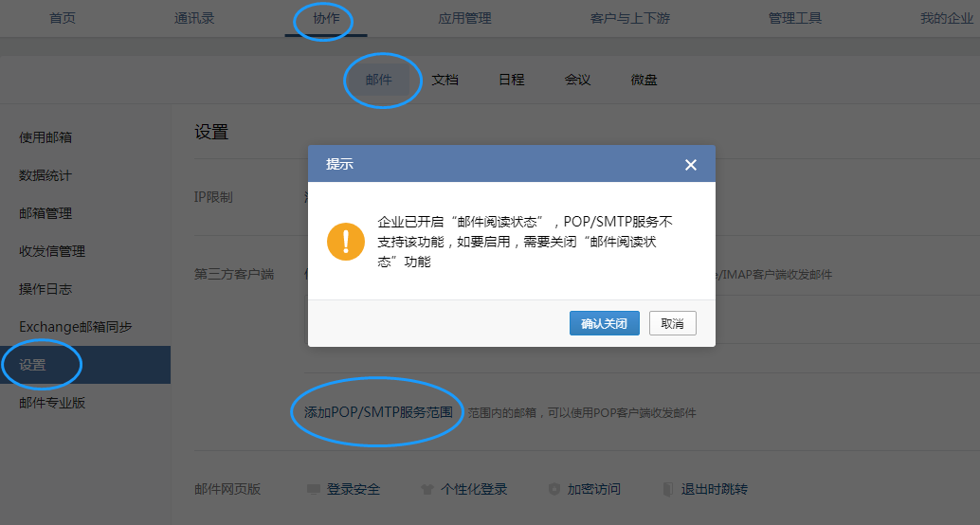This screenshot has width=980, height=525.
Task: Click the 添加POP/SMTP服务范围 link
Action: 379,412
